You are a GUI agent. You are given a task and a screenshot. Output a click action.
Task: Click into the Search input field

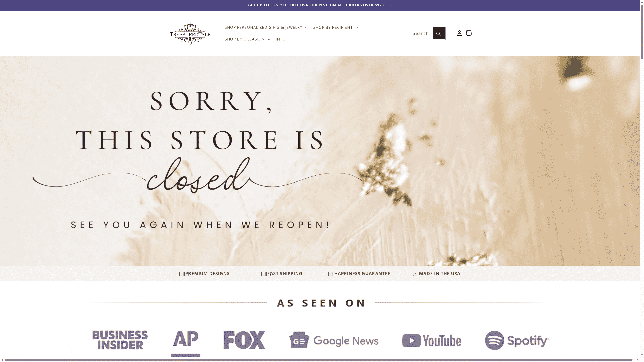420,33
